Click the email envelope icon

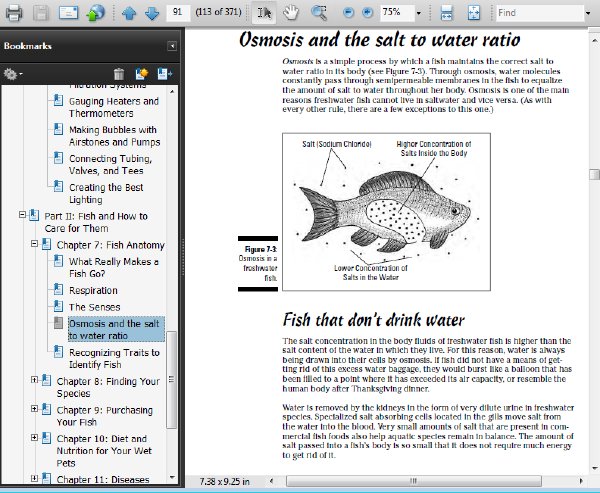point(68,13)
